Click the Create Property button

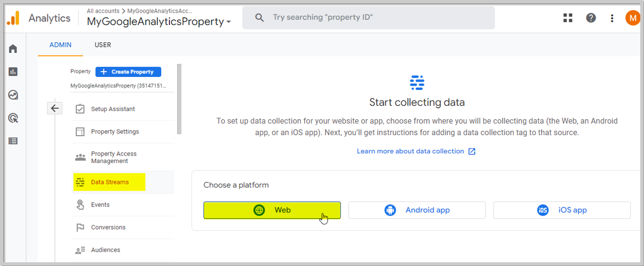point(128,72)
